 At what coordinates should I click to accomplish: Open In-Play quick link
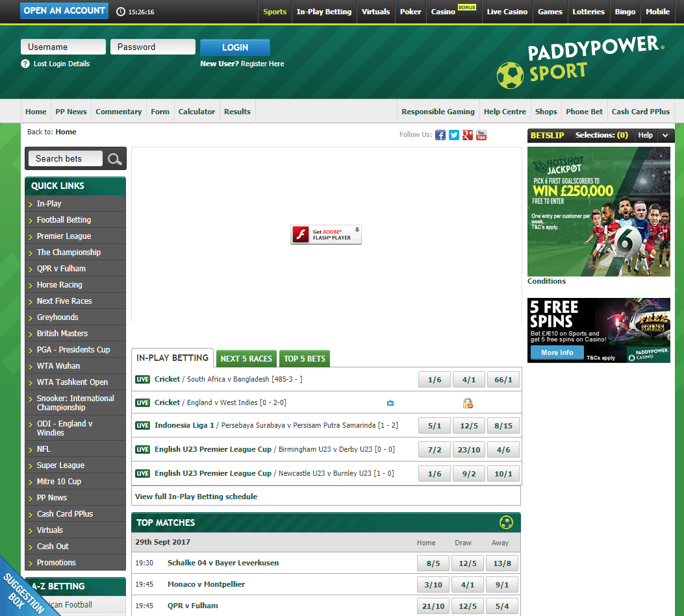75,204
